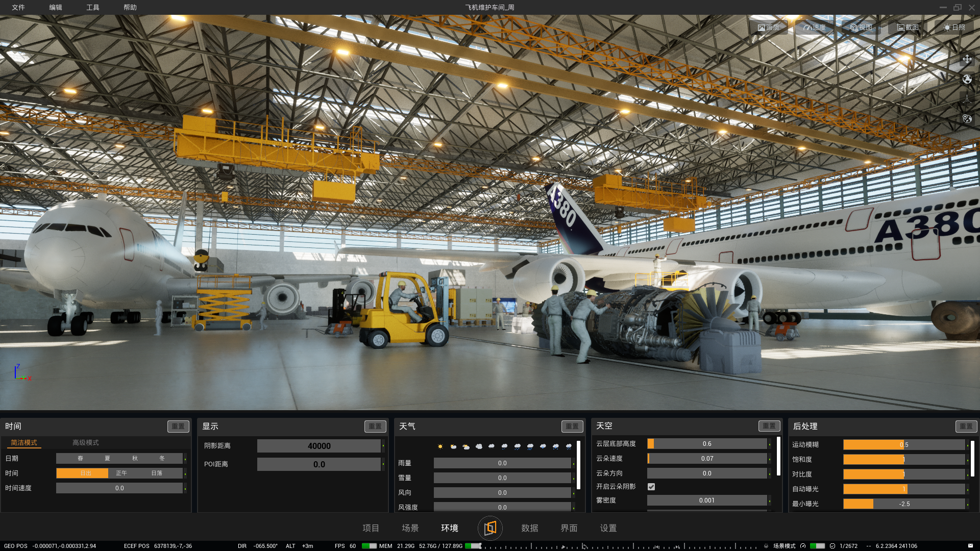Click the 速度 speed gauge button

pos(815,28)
